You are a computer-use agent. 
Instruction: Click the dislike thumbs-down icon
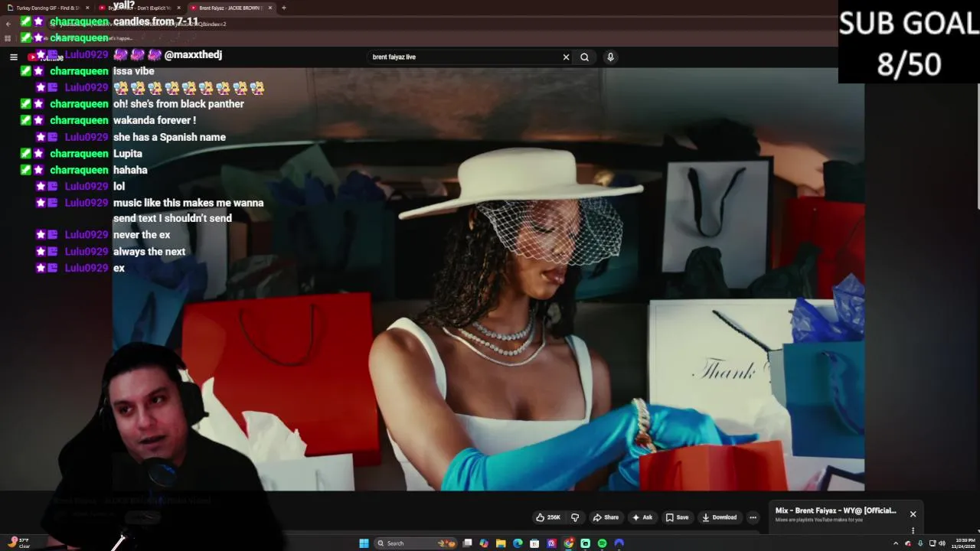[x=575, y=517]
